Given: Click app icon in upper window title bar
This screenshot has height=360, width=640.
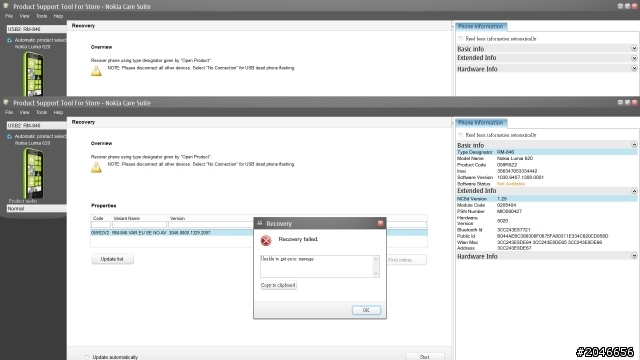Looking at the screenshot, I should click(x=6, y=6).
